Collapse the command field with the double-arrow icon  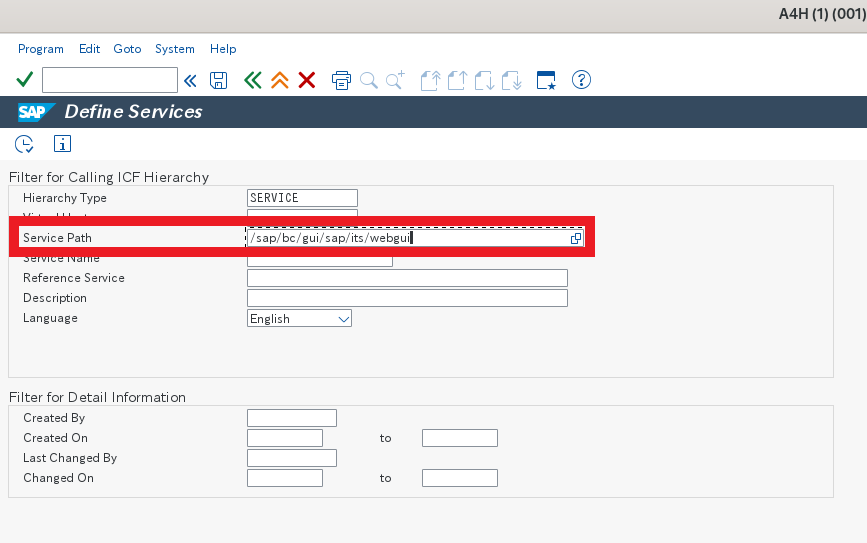(x=190, y=81)
